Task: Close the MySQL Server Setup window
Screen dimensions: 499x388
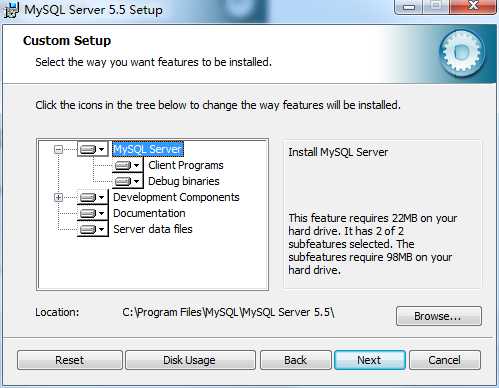Action: pos(473,6)
